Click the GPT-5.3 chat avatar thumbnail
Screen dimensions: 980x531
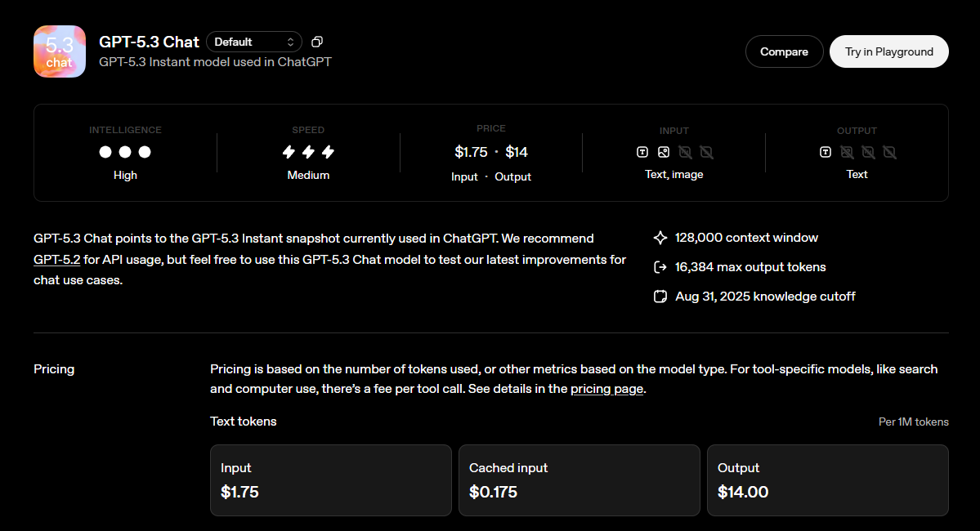coord(59,51)
